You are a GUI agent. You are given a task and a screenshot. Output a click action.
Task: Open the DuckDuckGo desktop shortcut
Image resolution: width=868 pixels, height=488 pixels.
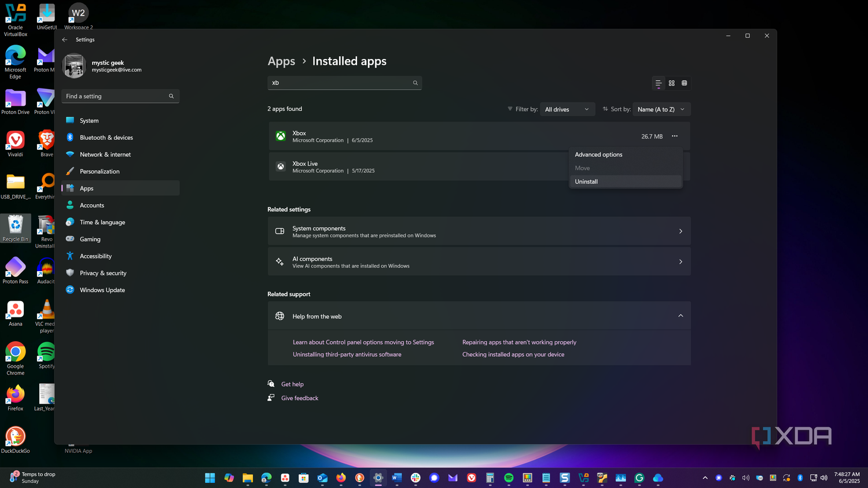pos(16,439)
